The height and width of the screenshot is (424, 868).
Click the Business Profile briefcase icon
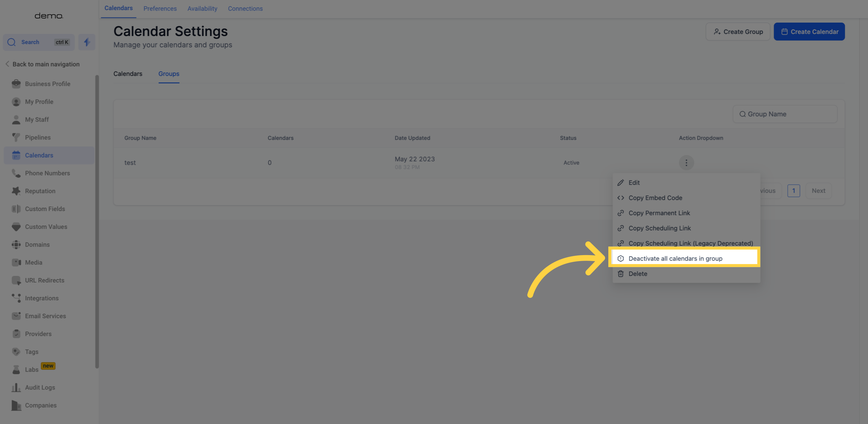16,84
